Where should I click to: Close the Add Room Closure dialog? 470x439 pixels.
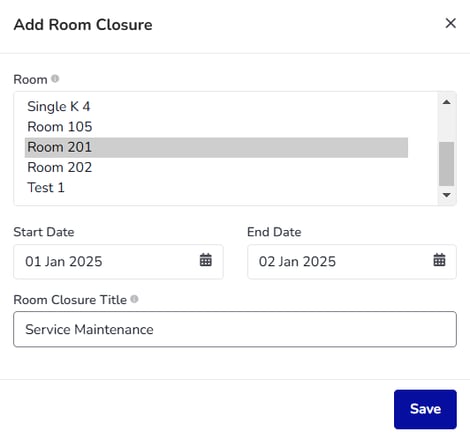pyautogui.click(x=451, y=23)
